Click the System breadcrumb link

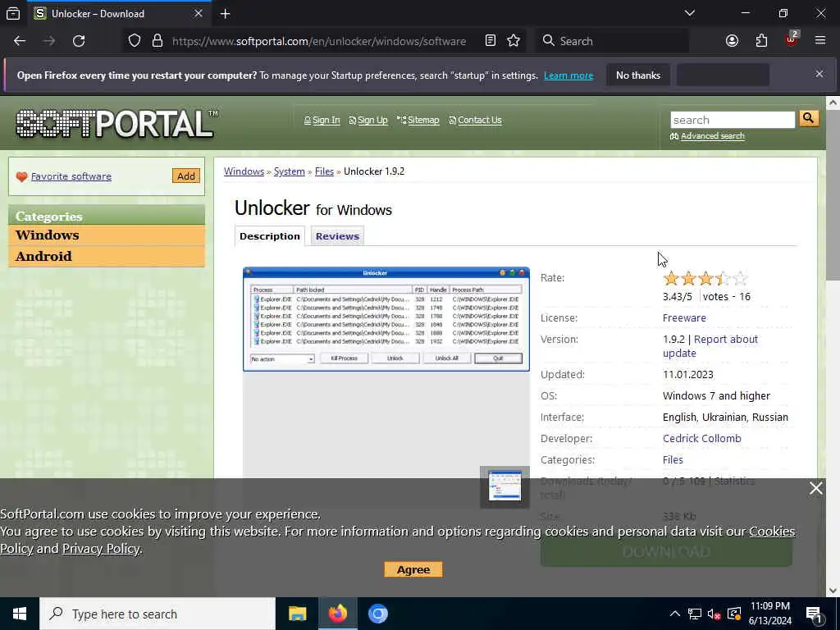point(290,171)
